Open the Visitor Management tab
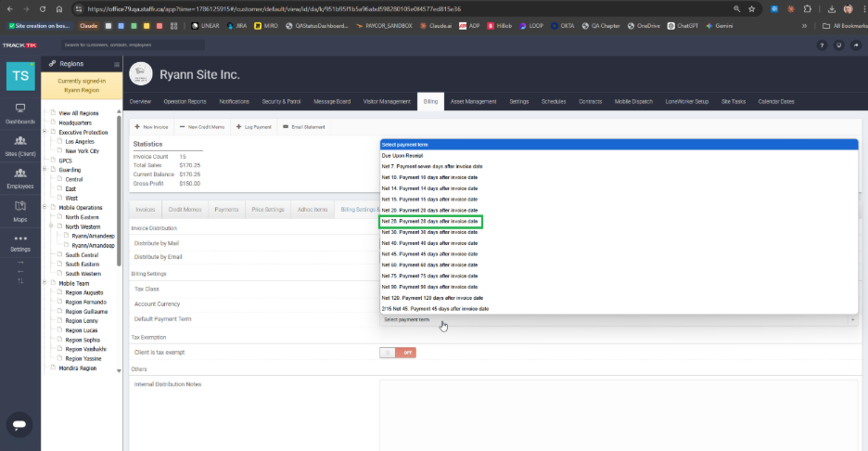This screenshot has height=451, width=868. point(387,102)
